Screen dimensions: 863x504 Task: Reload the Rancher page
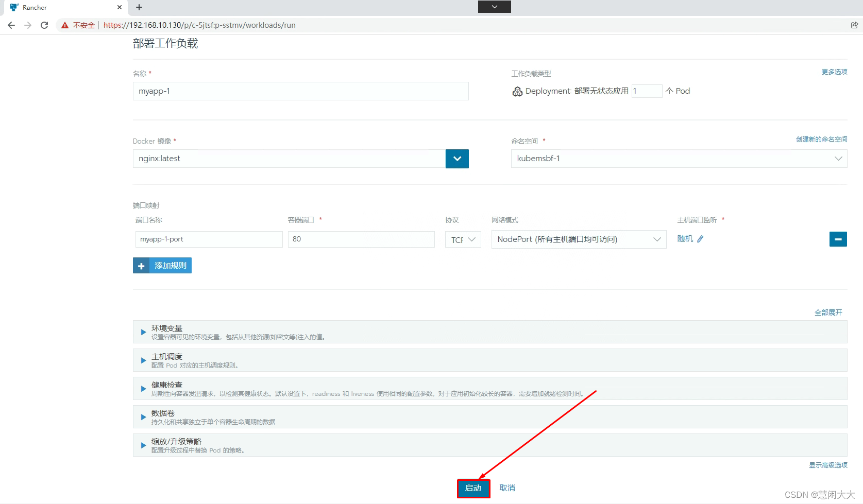pos(44,25)
